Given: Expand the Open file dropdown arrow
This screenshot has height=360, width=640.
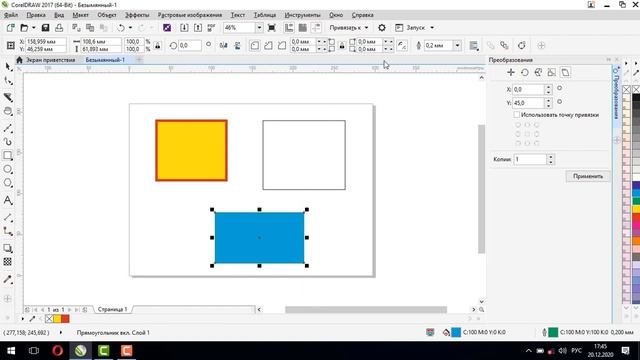Looking at the screenshot, I should [x=33, y=28].
